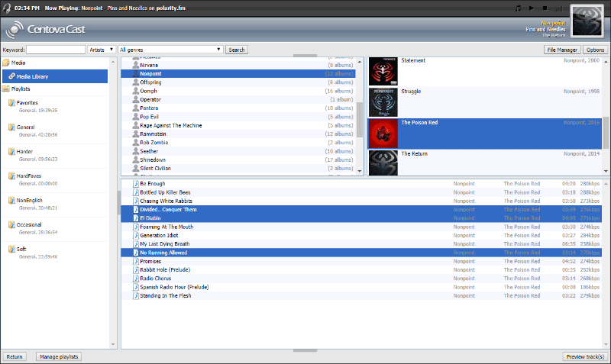Click the Media folder icon
The height and width of the screenshot is (364, 611).
tap(6, 63)
